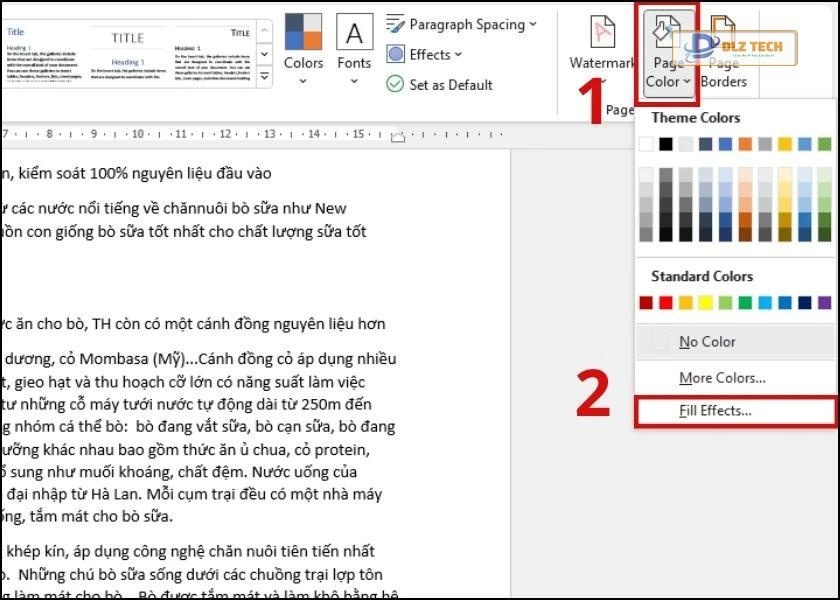
Task: Expand the Paragraph Spacing dropdown chevron
Action: [x=533, y=24]
